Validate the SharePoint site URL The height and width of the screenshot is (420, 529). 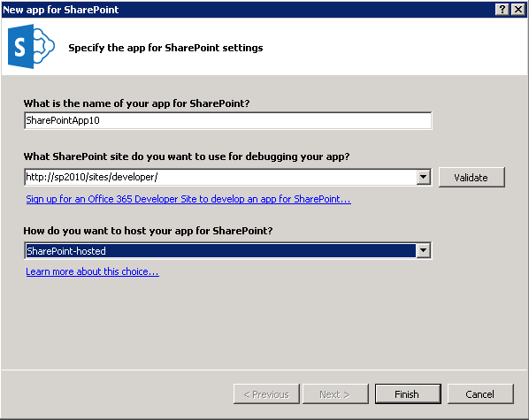[471, 178]
